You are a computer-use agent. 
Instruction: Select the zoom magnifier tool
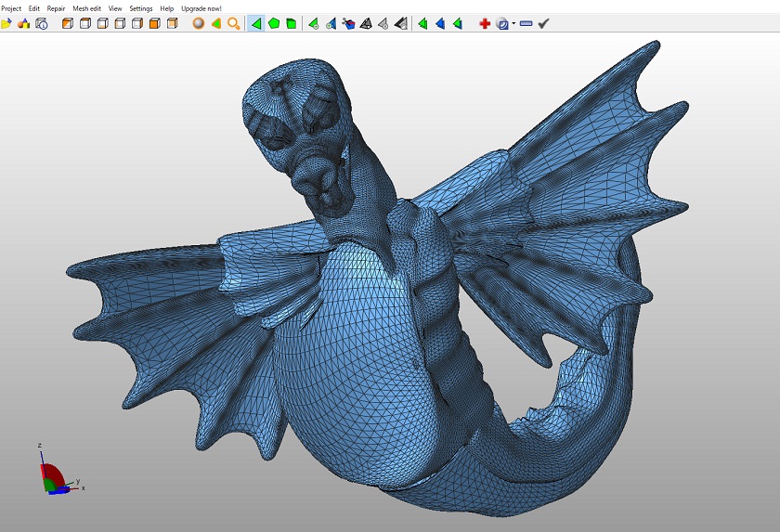[x=234, y=23]
